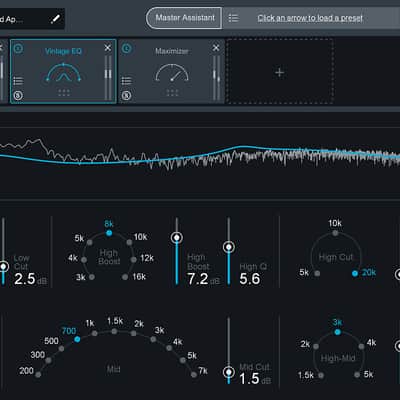Viewport: 400px width, 400px height.
Task: Set Mid frequency to 500
Action: click(x=61, y=349)
